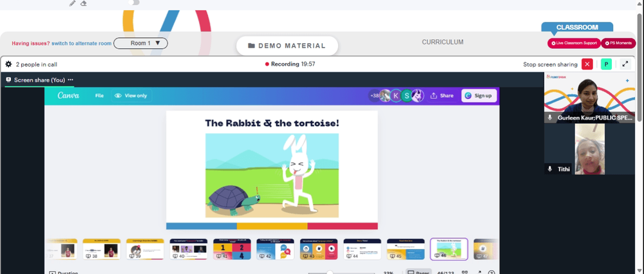This screenshot has width=644, height=274.
Task: Toggle the switch beside the eraser
Action: pyautogui.click(x=134, y=3)
